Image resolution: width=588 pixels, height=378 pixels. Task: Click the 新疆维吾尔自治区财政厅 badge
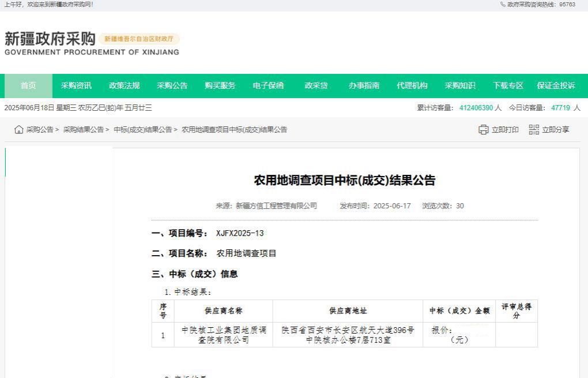[x=140, y=39]
